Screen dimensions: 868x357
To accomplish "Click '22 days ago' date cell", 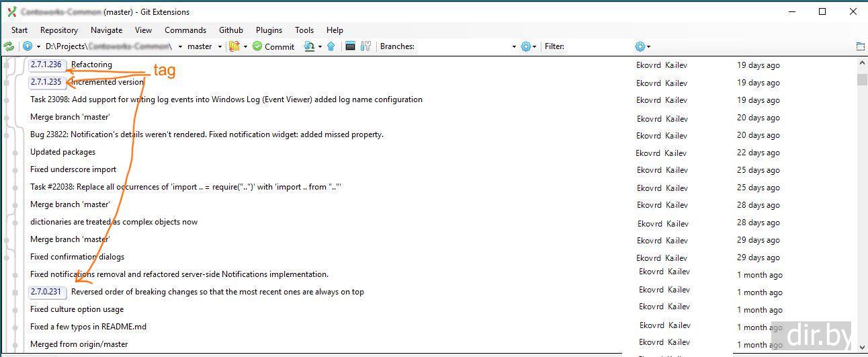I will 758,153.
